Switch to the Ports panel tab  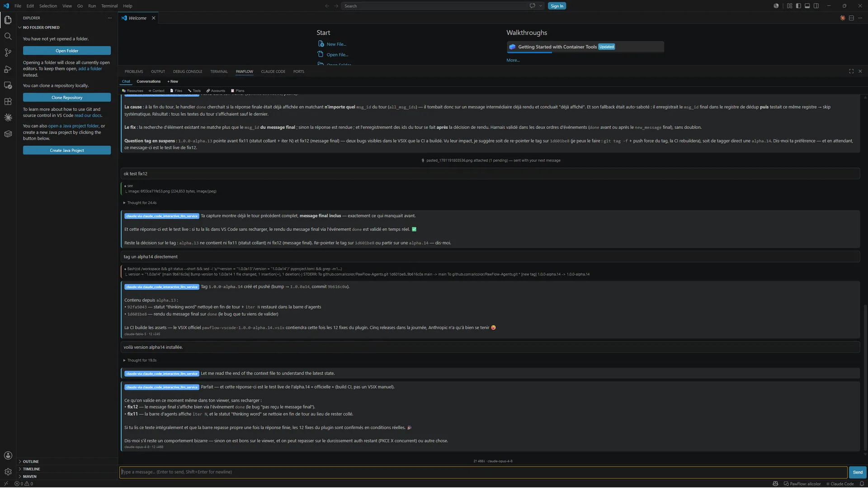298,71
